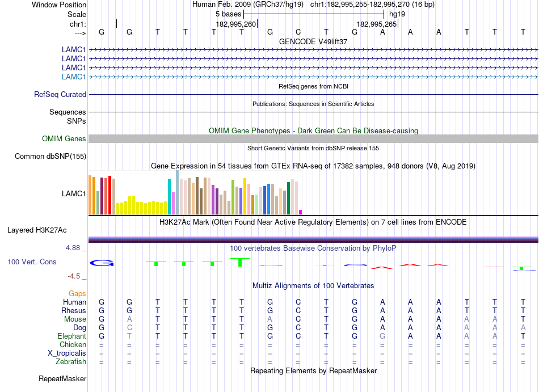
Task: Click the grey G in the Elephant row
Action: (x=382, y=336)
